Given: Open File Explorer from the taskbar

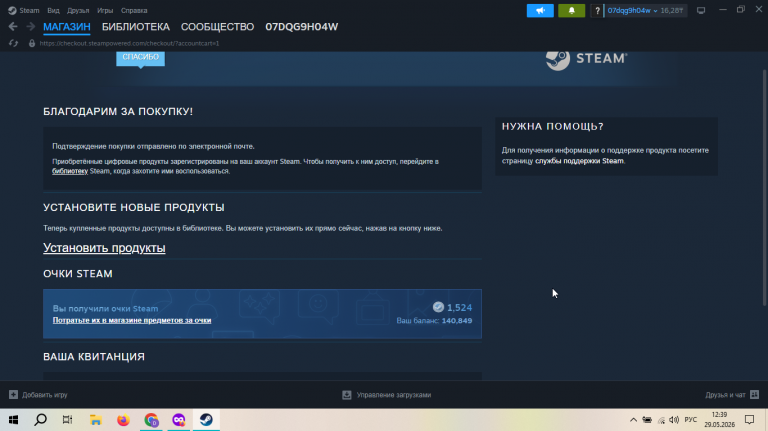Looking at the screenshot, I should point(96,420).
